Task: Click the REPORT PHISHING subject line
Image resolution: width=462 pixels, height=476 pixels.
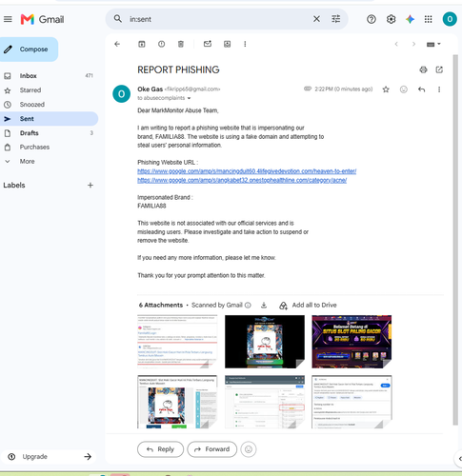Action: 178,69
